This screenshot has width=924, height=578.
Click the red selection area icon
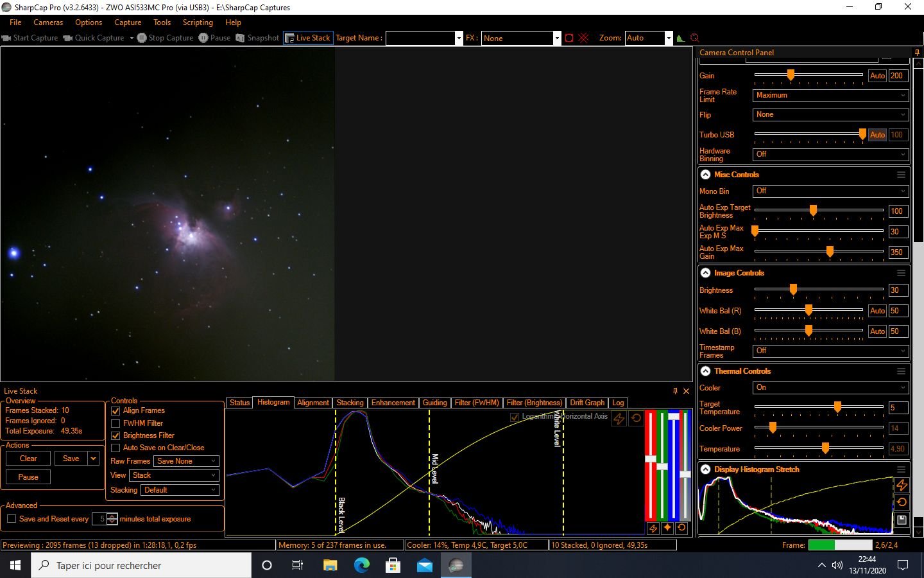coord(569,38)
